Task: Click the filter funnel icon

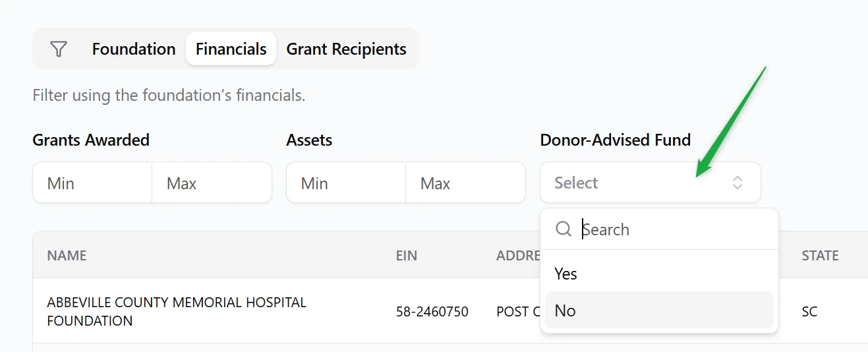Action: [59, 49]
